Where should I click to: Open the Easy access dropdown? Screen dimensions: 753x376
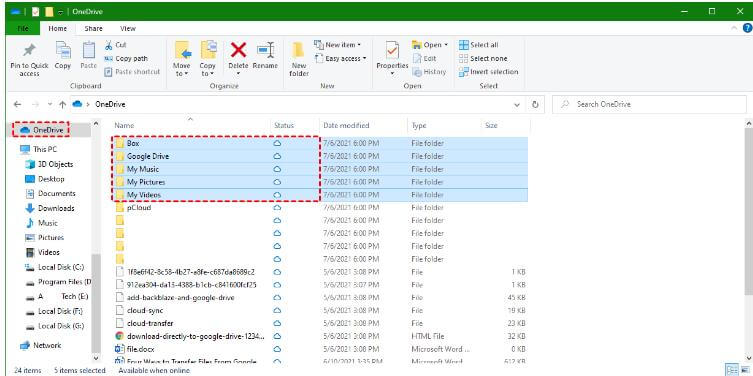tap(340, 58)
